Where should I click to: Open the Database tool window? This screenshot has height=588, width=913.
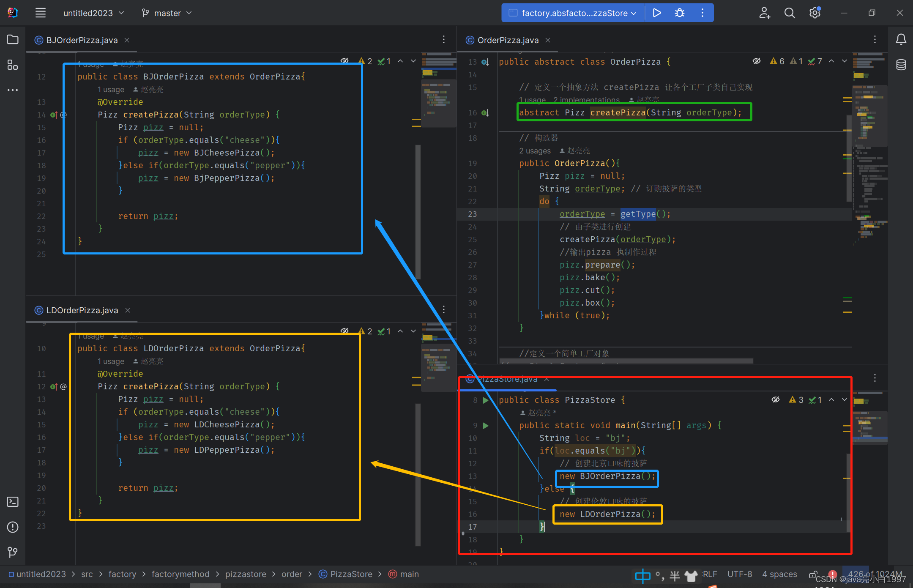coord(901,65)
